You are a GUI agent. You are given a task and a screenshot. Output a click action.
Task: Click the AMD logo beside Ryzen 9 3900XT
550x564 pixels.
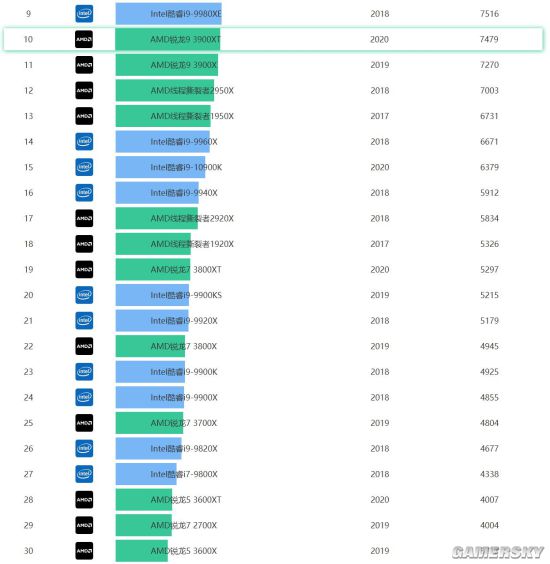click(84, 39)
